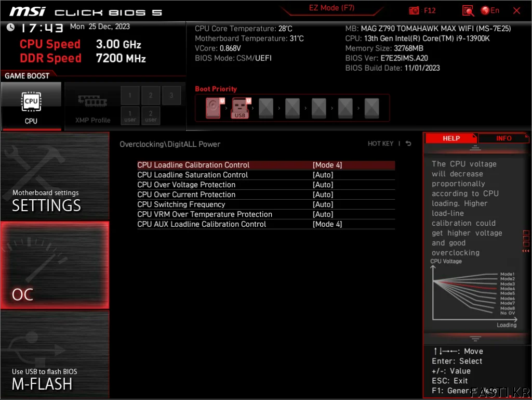Click the Overclocking\DigitALL Power breadcrumb
532x400 pixels.
click(170, 144)
